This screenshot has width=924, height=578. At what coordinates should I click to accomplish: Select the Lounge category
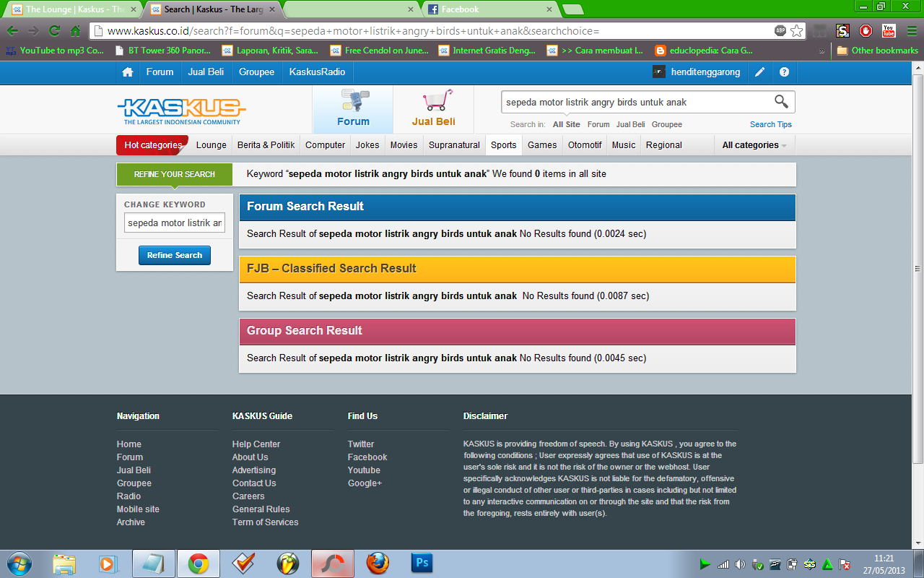pos(211,145)
